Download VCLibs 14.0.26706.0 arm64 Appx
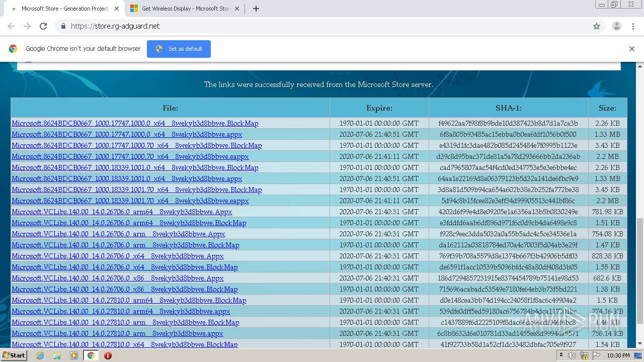The image size is (644, 362). pyautogui.click(x=122, y=212)
